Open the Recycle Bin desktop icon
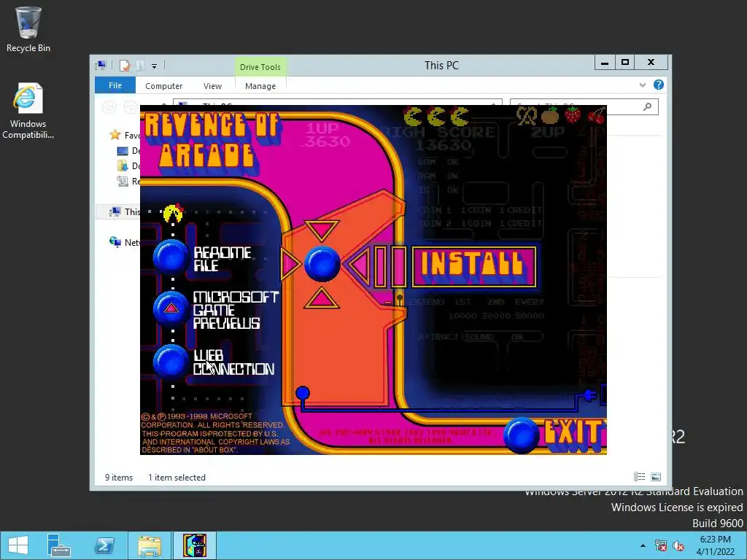This screenshot has height=560, width=747. [28, 30]
